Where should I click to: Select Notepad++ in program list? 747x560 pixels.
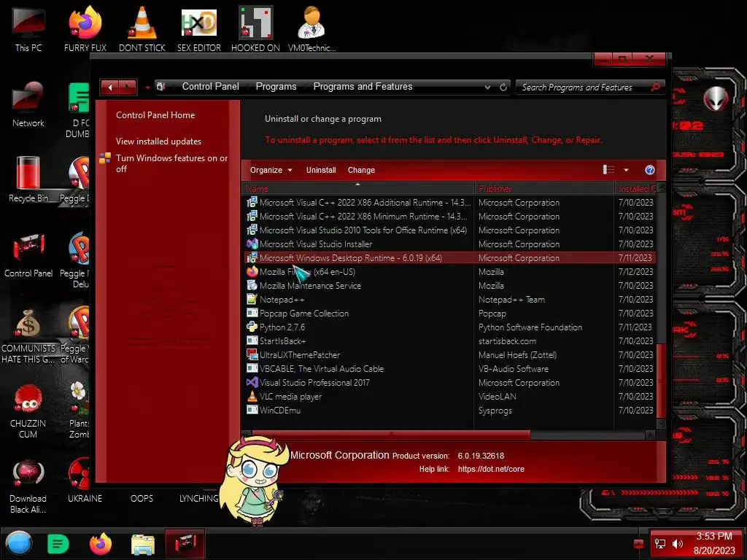tap(449, 300)
